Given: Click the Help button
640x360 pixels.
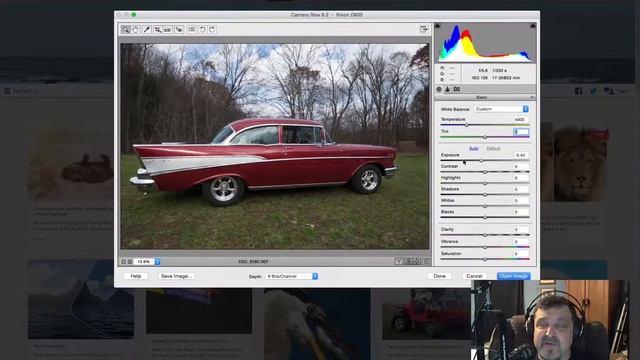Looking at the screenshot, I should pyautogui.click(x=136, y=276).
